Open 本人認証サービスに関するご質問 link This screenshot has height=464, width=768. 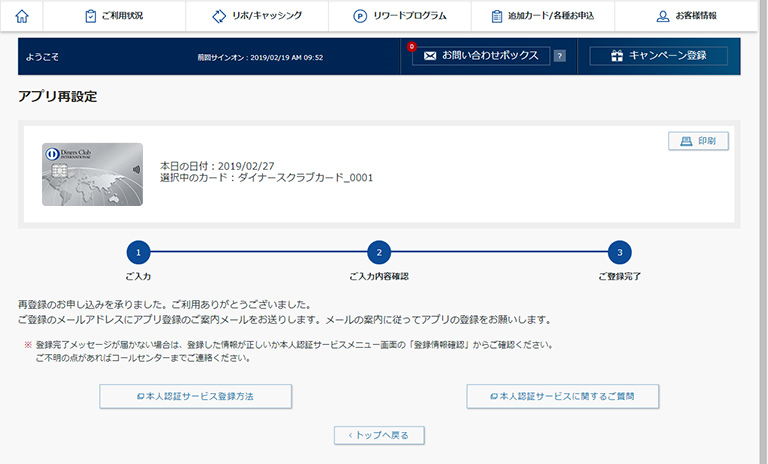[x=562, y=396]
